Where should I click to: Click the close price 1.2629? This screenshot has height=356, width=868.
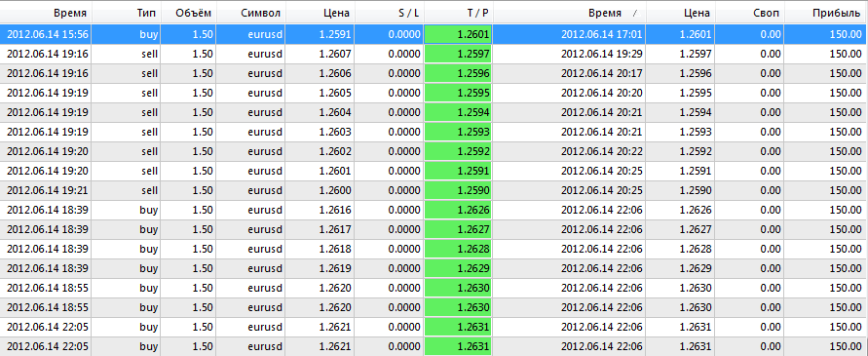point(696,268)
